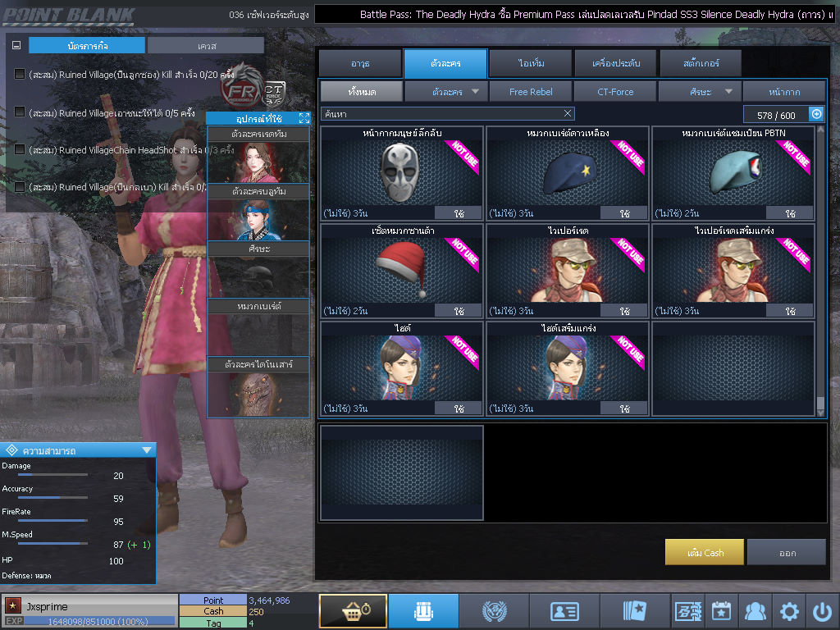
Task: Switch to the ไอเท็ม tab
Action: [x=531, y=63]
